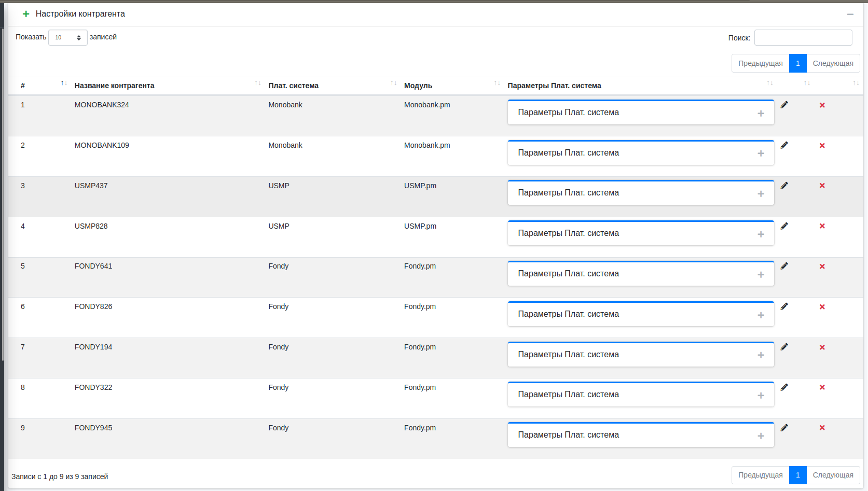The image size is (868, 491).
Task: Click the bottom Предыдущая pagination button
Action: point(760,475)
